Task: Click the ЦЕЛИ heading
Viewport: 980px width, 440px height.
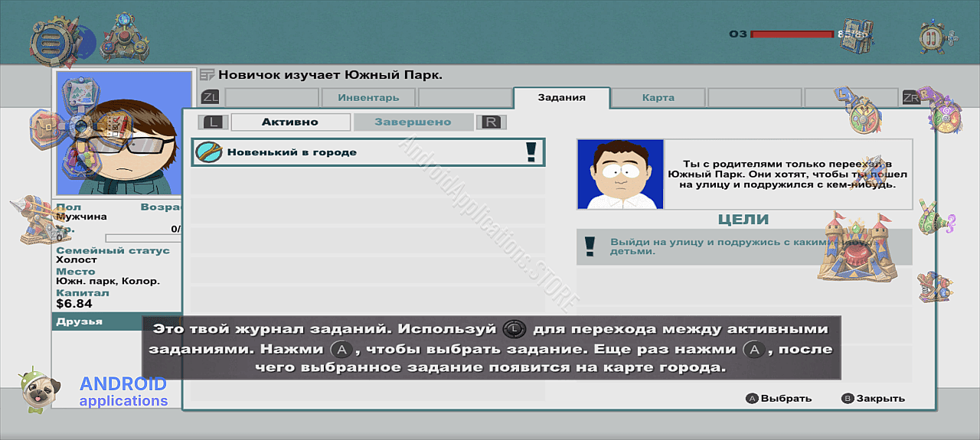Action: click(x=743, y=220)
